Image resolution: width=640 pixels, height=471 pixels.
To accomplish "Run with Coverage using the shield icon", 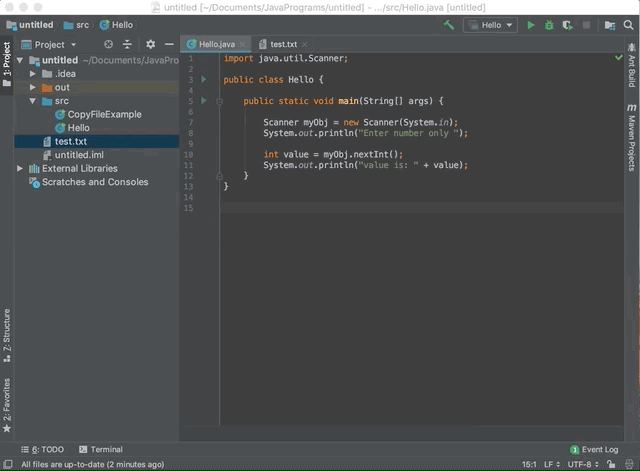I will pos(567,25).
